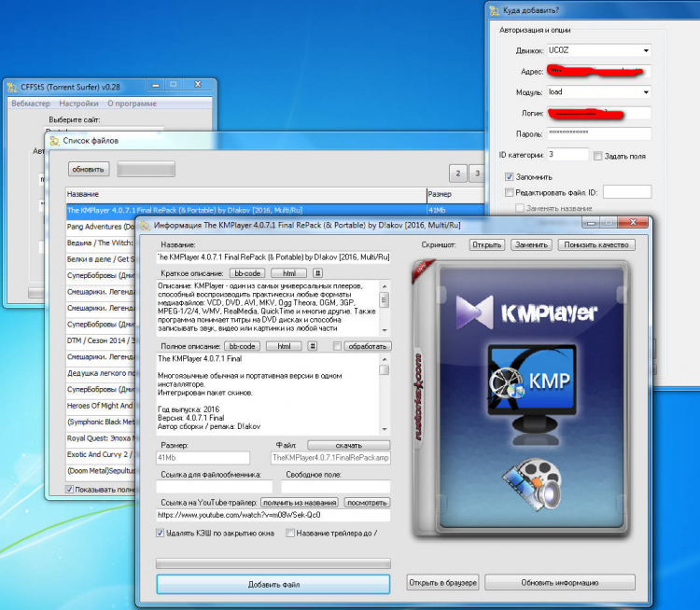Toggle the Задать поля checkbox
The image size is (700, 610).
[x=597, y=156]
